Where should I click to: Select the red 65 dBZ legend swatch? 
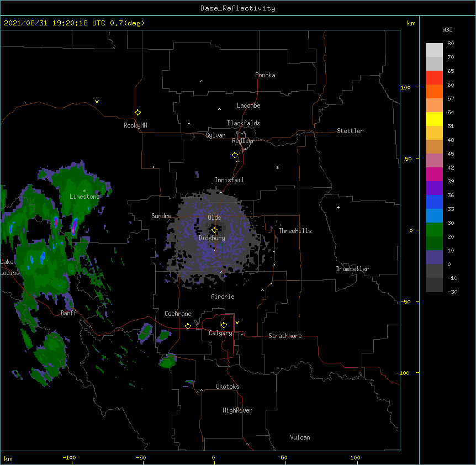434,78
